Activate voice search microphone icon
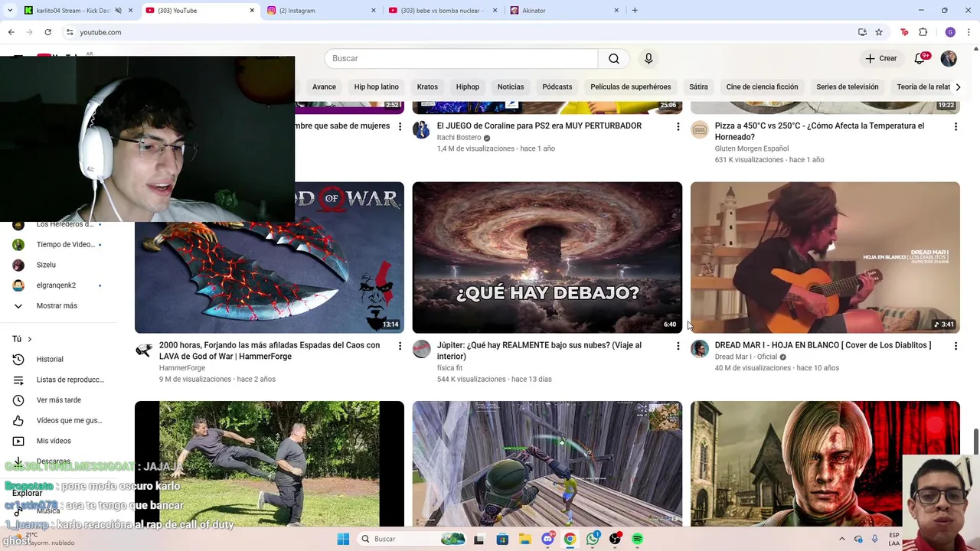980x551 pixels. point(648,59)
